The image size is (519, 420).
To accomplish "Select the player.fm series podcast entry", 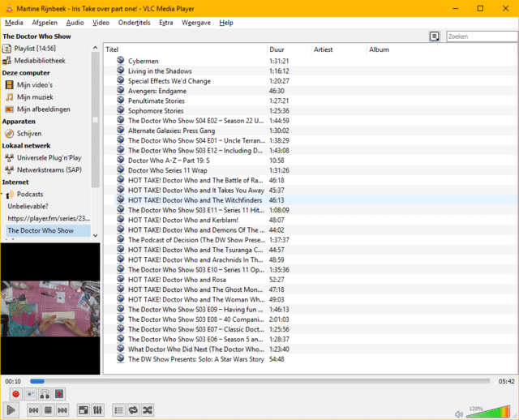I will pyautogui.click(x=49, y=218).
